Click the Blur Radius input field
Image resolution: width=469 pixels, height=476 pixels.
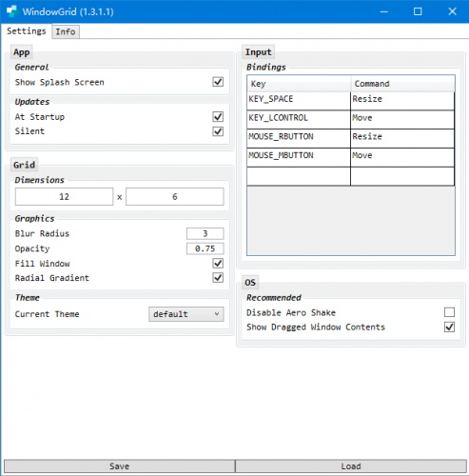point(205,233)
